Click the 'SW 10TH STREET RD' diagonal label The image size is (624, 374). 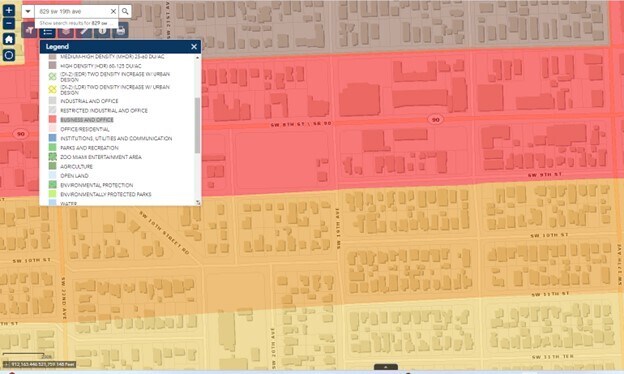pyautogui.click(x=164, y=233)
